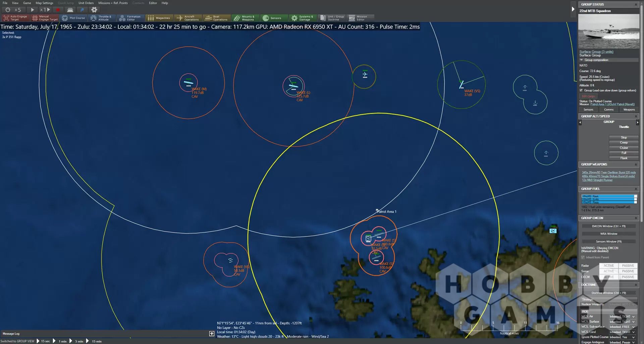Open Unit / Group Doctrine
The height and width of the screenshot is (344, 644).
click(x=332, y=18)
